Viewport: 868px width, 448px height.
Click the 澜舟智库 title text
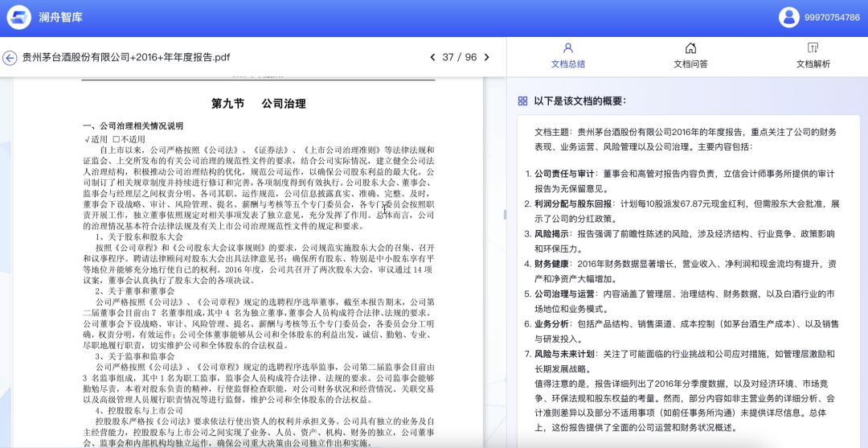coord(61,17)
